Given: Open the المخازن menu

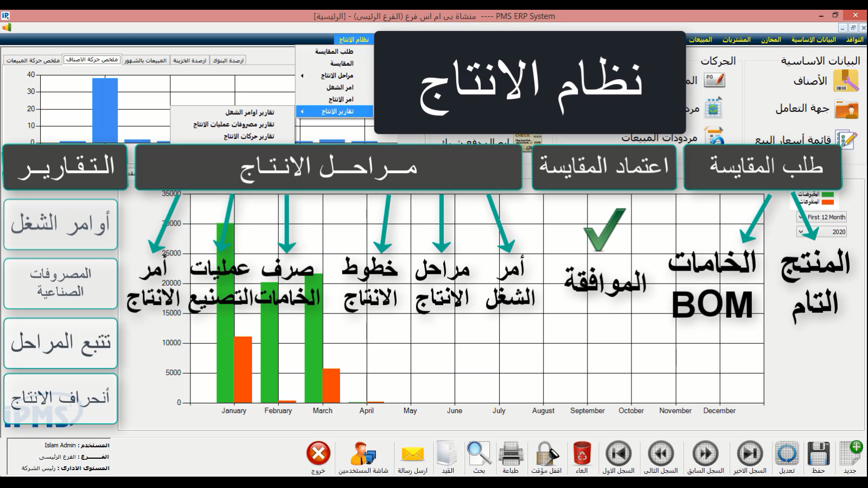Looking at the screenshot, I should click(x=771, y=40).
